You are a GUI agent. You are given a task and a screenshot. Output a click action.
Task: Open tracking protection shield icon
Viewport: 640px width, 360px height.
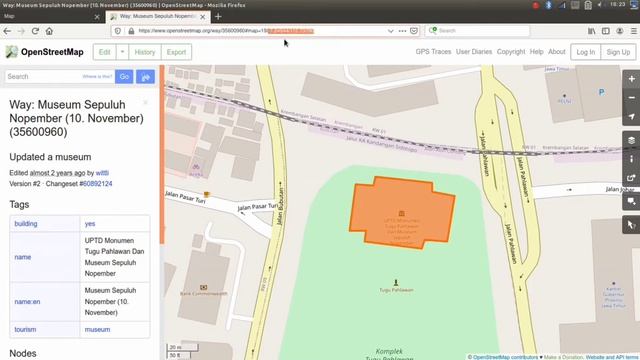pos(118,31)
